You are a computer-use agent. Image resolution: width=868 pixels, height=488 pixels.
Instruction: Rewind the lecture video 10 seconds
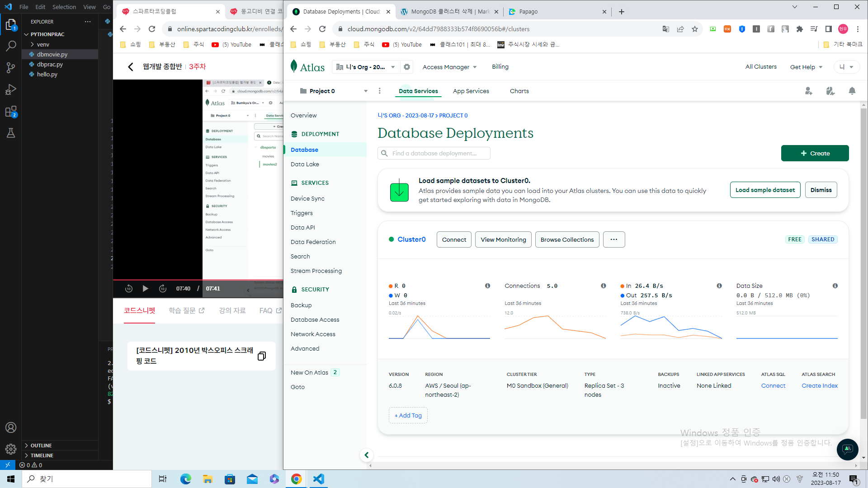pyautogui.click(x=129, y=288)
